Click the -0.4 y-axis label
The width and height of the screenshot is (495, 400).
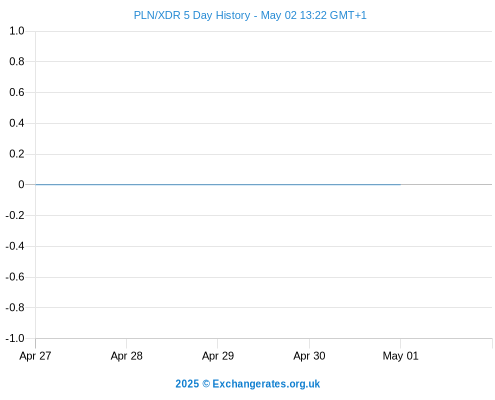tap(15, 246)
